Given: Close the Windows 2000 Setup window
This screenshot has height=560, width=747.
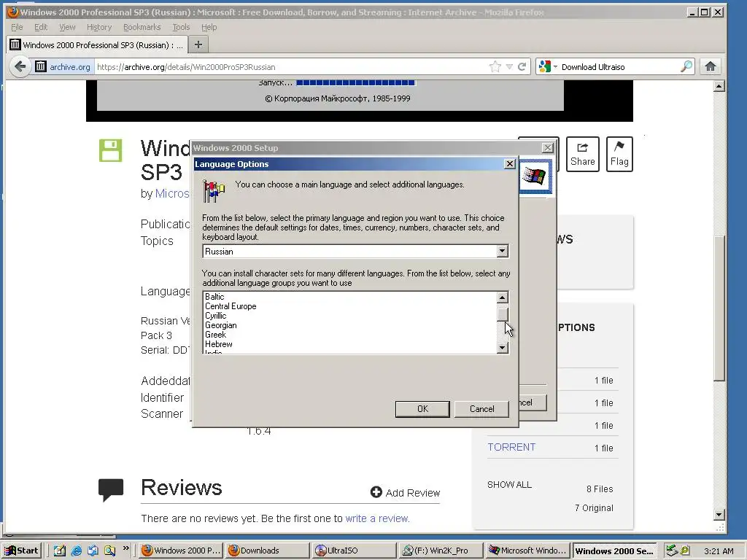Looking at the screenshot, I should (x=548, y=147).
